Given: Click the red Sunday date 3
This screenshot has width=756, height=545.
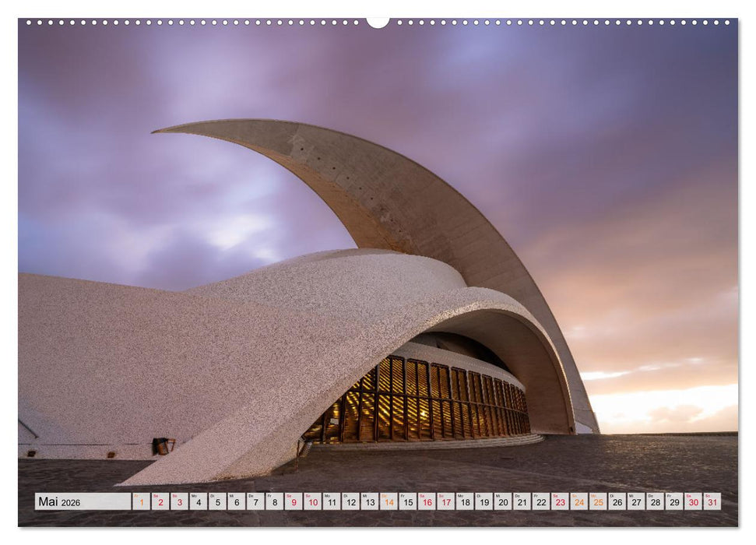Looking at the screenshot, I should 160,503.
